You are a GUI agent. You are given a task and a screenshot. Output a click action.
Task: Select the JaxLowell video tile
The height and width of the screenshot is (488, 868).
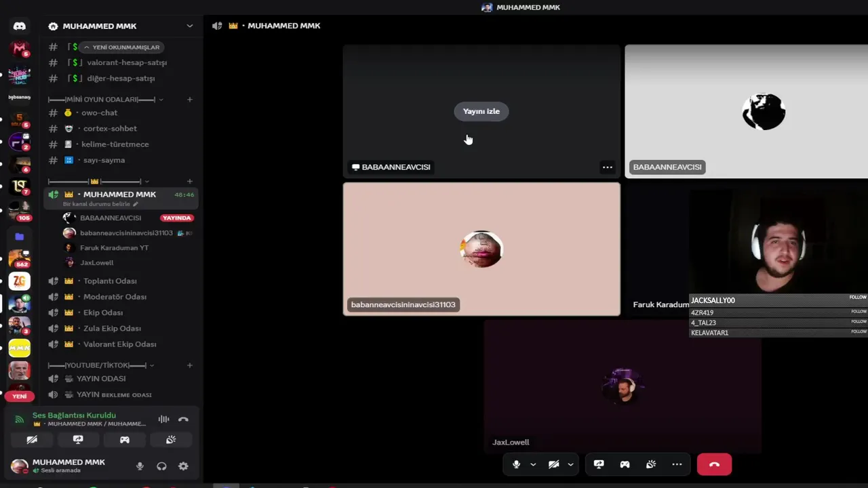(623, 386)
